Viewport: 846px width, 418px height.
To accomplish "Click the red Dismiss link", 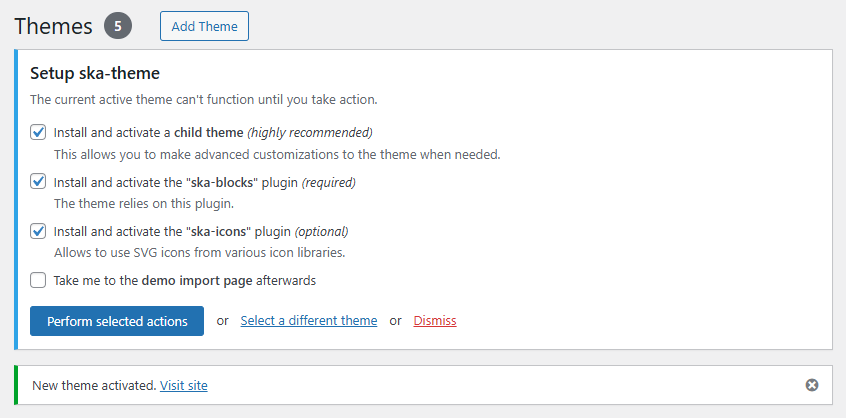I will [x=435, y=321].
